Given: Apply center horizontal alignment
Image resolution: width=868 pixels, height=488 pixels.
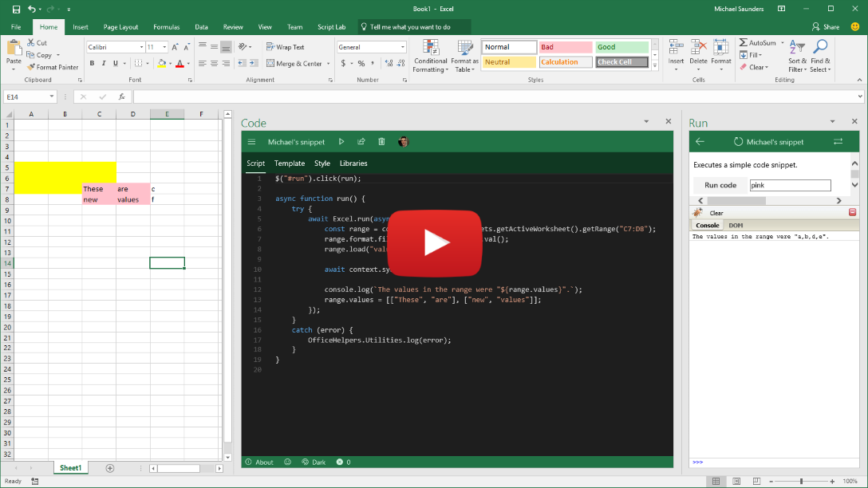Looking at the screenshot, I should coord(215,64).
